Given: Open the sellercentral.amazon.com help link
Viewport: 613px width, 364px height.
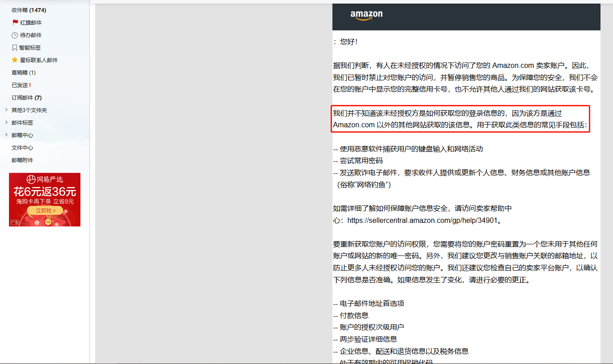Looking at the screenshot, I should coord(422,220).
